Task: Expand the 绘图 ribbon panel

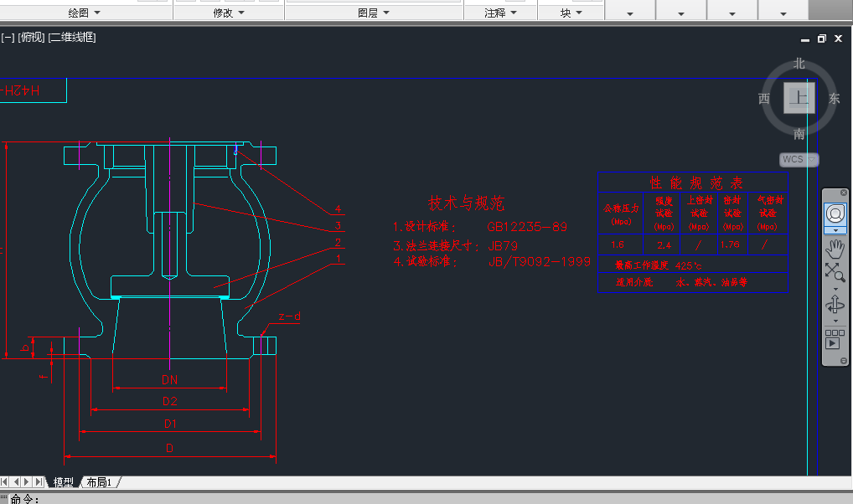Action: (x=85, y=13)
